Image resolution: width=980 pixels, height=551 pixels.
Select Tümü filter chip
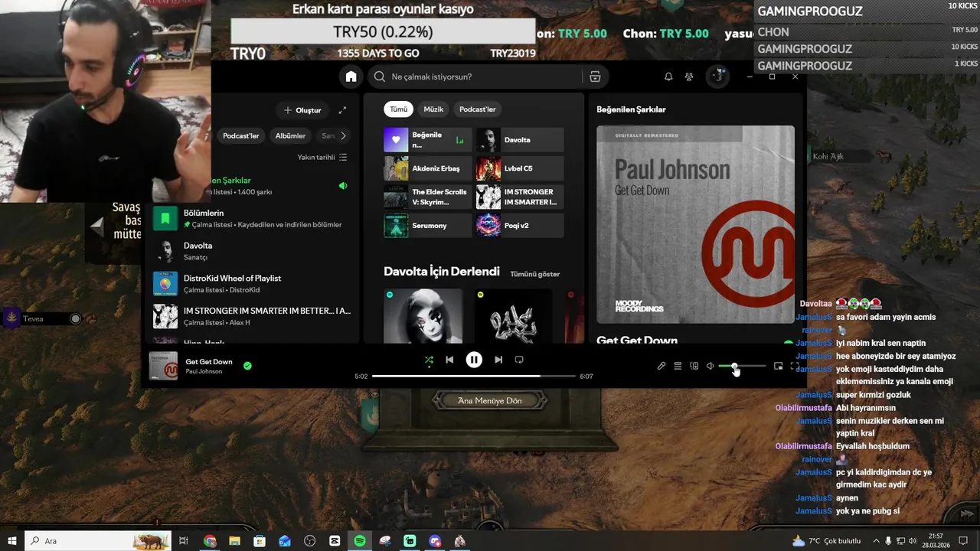point(399,109)
